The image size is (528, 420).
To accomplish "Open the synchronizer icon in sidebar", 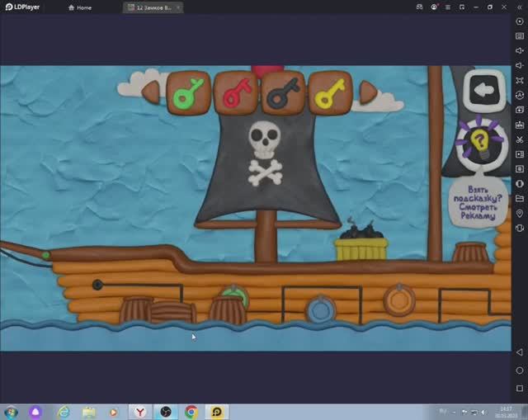I will [x=520, y=168].
